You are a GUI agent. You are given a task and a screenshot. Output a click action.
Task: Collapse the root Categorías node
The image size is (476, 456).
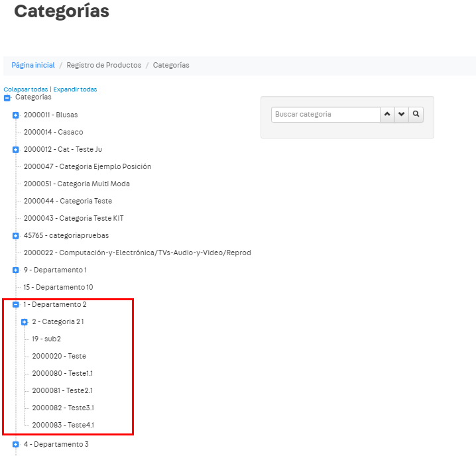(7, 98)
